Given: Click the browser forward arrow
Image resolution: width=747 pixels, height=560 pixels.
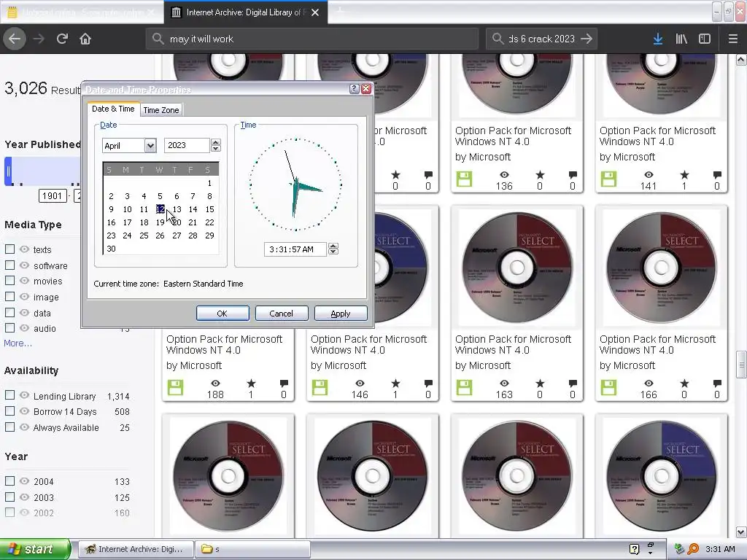Looking at the screenshot, I should 39,39.
